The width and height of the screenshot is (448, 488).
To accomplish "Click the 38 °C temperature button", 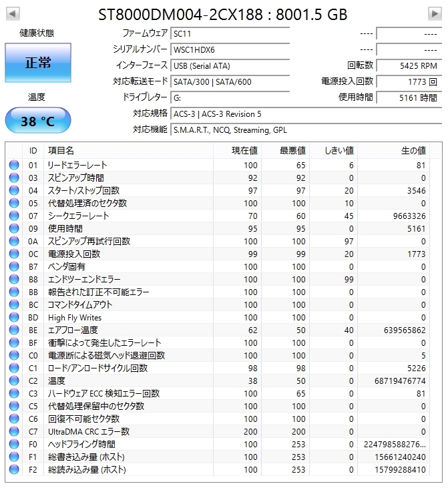I will pos(38,120).
